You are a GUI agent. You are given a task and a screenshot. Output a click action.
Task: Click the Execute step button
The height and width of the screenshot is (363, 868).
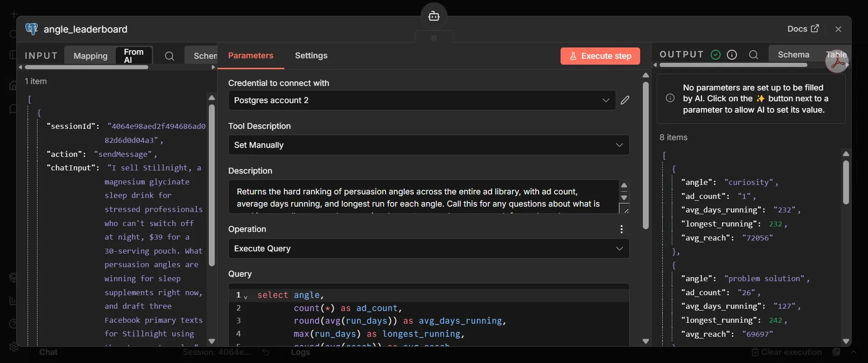(x=600, y=56)
